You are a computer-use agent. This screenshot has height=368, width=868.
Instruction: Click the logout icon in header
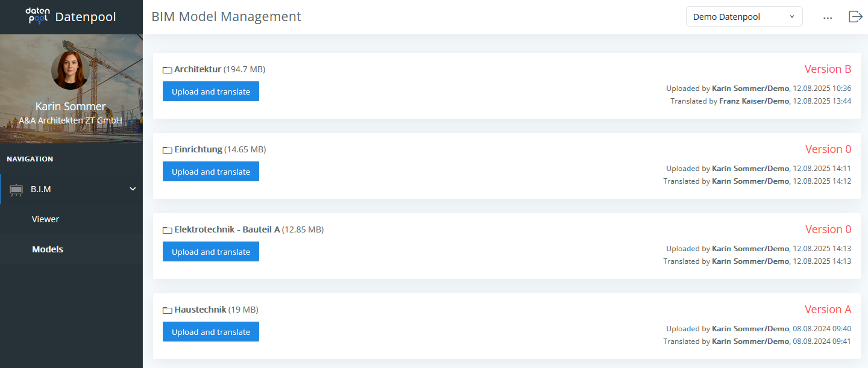(x=855, y=17)
